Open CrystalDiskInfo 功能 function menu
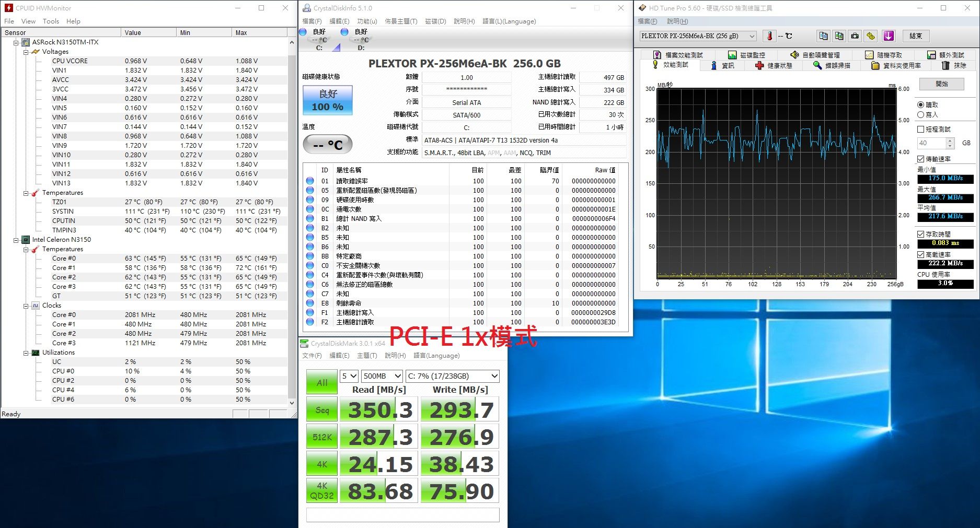The height and width of the screenshot is (528, 980). 367,21
